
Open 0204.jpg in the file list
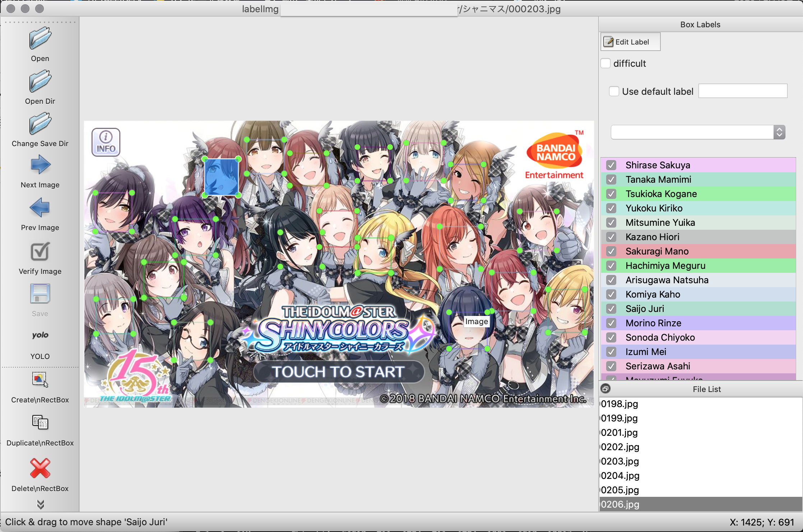click(x=701, y=476)
